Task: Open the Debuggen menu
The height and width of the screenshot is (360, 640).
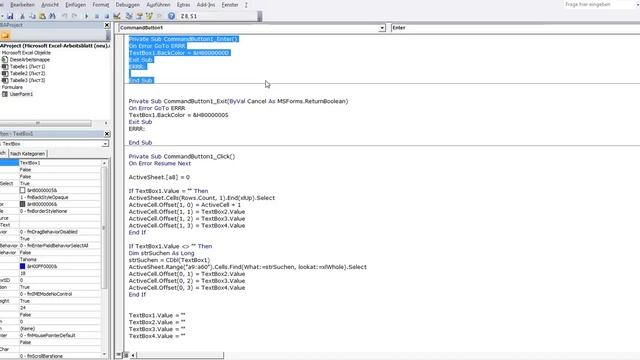Action: point(128,5)
